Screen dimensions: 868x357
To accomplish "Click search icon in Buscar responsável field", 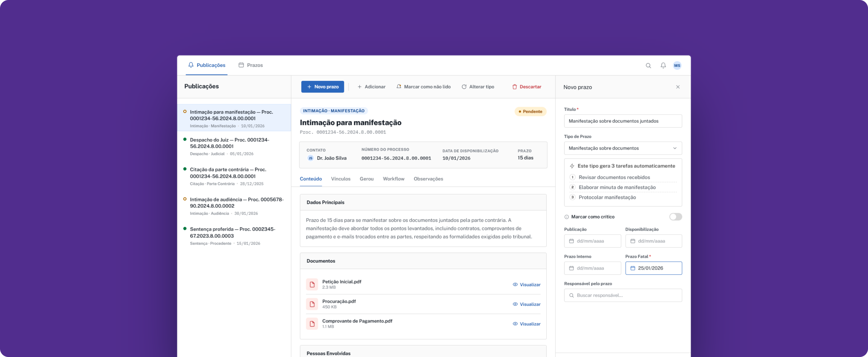I will (571, 295).
